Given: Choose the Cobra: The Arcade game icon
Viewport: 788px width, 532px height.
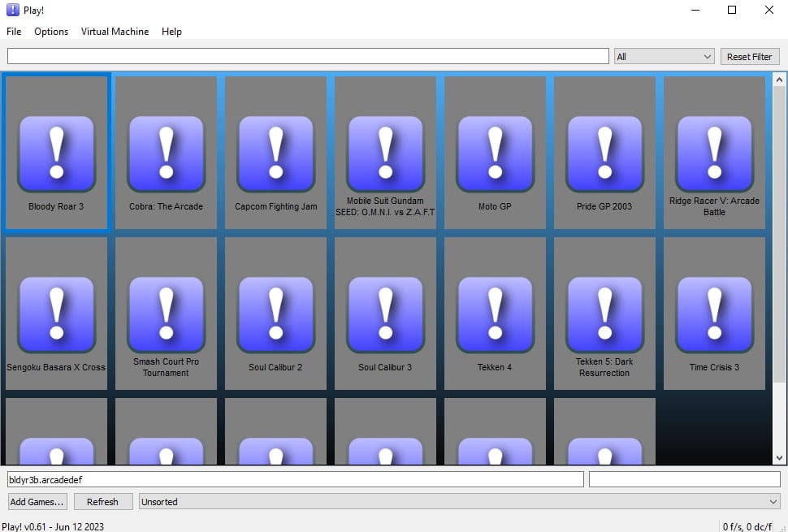Looking at the screenshot, I should [166, 154].
